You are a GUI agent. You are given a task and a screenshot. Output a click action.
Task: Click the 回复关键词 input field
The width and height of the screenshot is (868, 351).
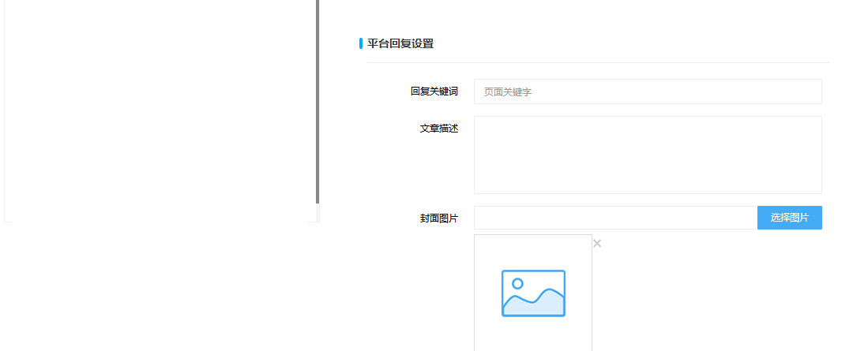(648, 91)
